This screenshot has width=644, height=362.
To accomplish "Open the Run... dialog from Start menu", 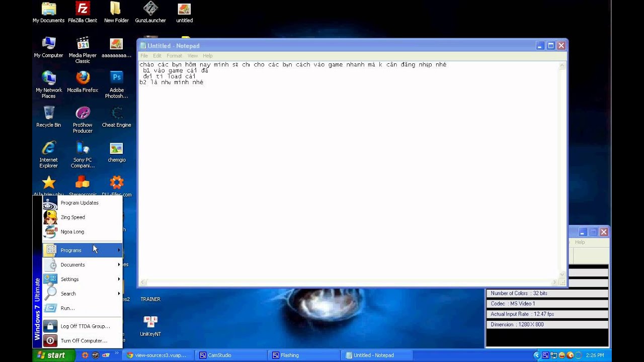I will 83,308.
